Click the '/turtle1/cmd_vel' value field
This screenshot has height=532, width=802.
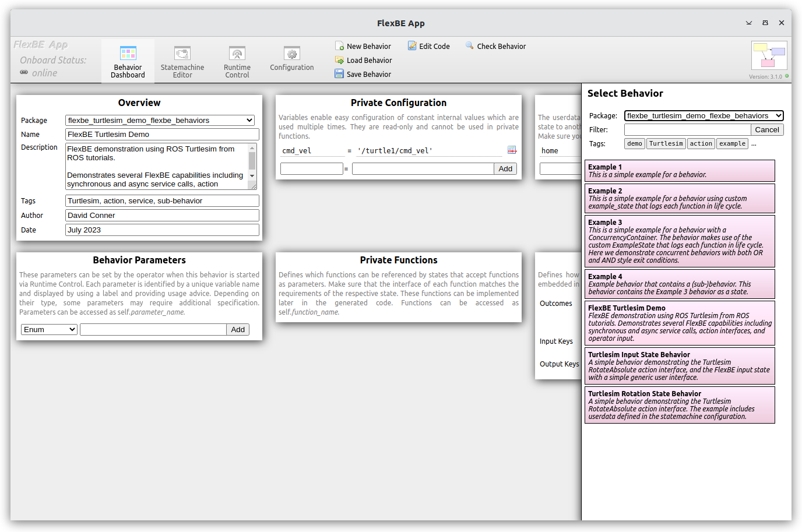tap(428, 151)
